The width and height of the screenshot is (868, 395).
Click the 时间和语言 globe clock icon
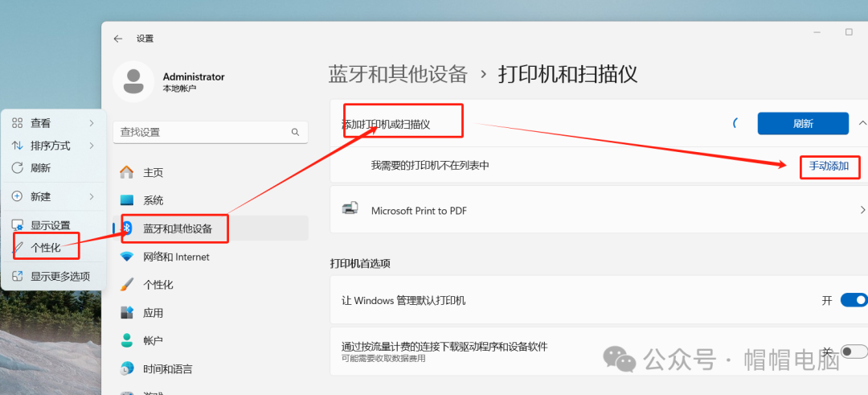point(127,368)
